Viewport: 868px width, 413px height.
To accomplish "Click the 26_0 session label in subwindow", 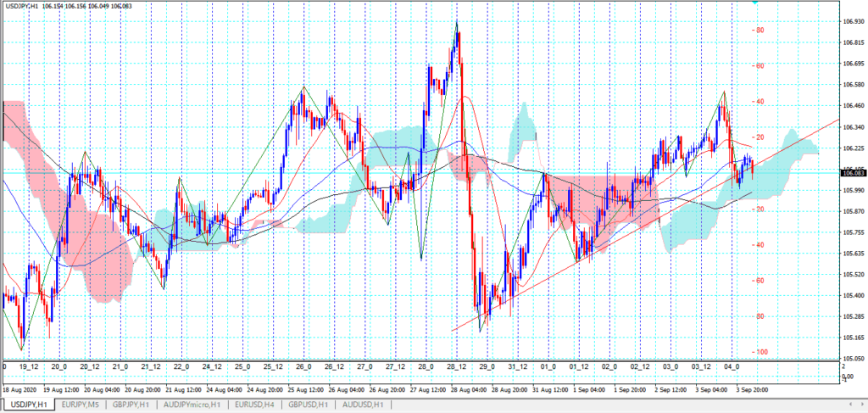I will click(303, 366).
